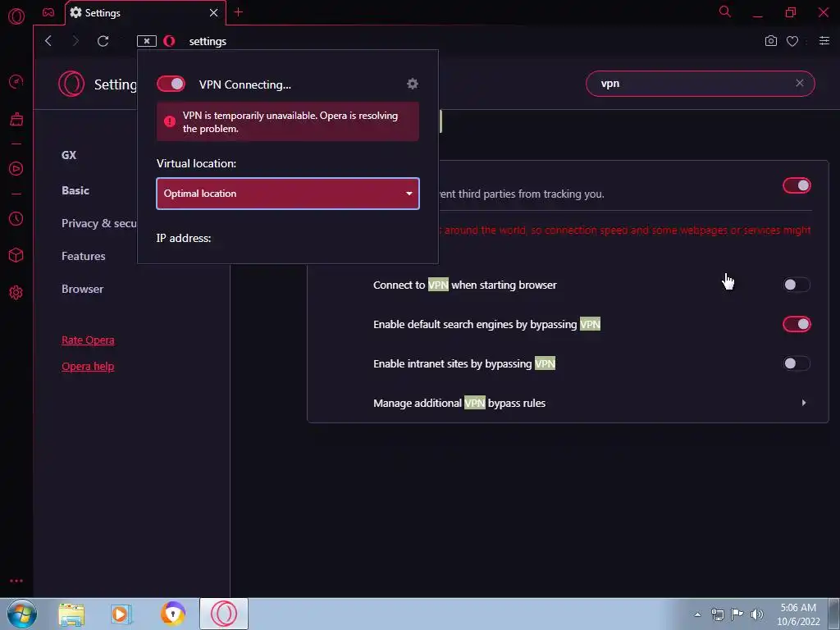The height and width of the screenshot is (630, 840).
Task: Open Action Center flag tray icon
Action: pyautogui.click(x=737, y=614)
